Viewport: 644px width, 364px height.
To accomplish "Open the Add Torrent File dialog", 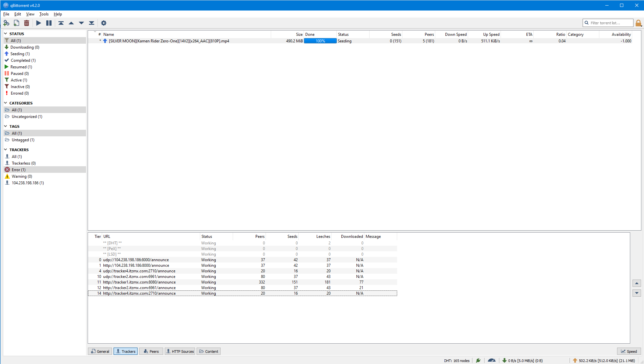I will [16, 23].
